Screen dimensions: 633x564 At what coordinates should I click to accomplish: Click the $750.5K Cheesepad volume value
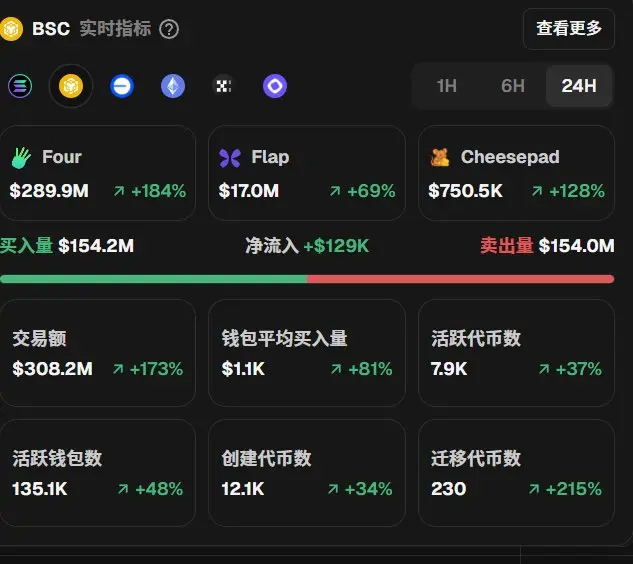coord(465,191)
